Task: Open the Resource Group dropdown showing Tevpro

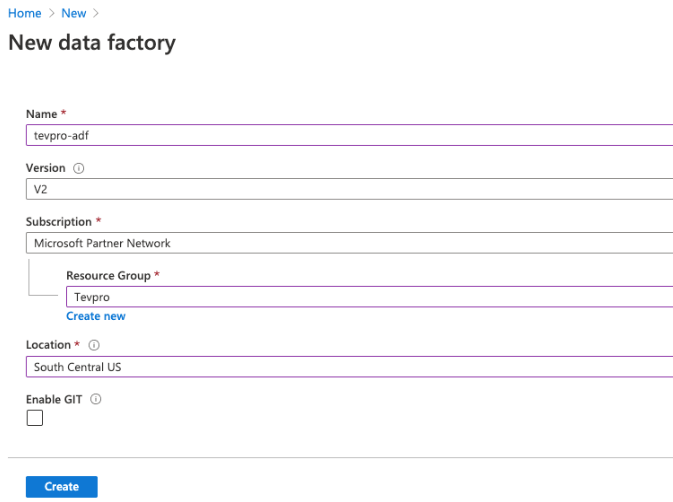Action: (369, 296)
